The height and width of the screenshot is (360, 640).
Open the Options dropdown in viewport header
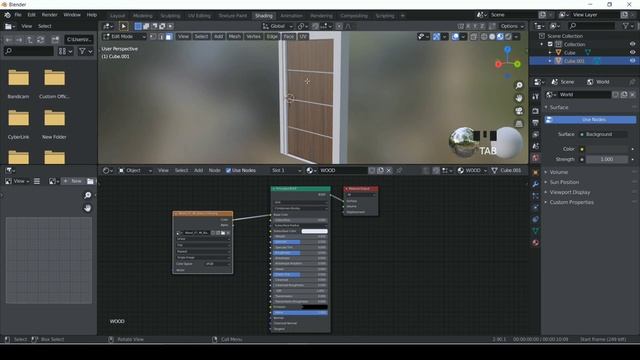512,26
